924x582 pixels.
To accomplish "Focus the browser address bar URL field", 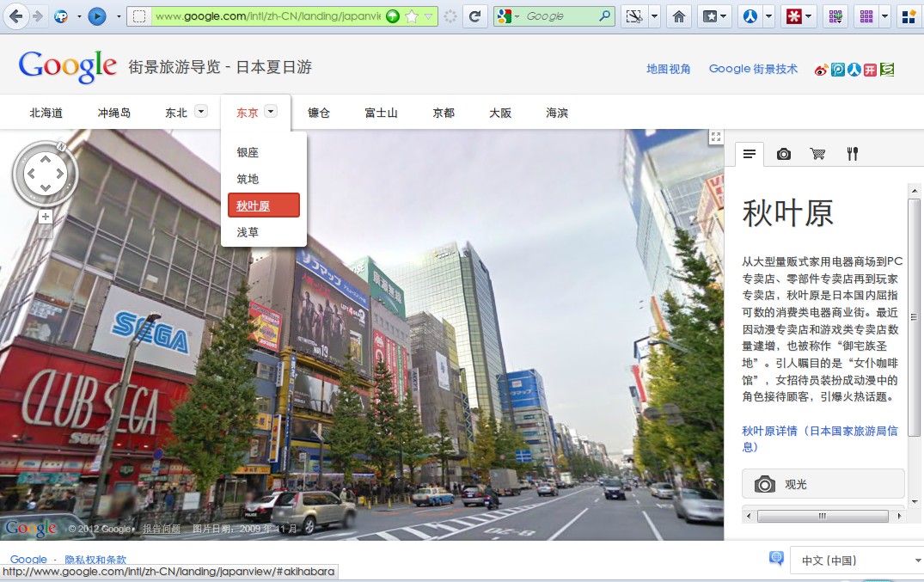I will click(x=268, y=16).
